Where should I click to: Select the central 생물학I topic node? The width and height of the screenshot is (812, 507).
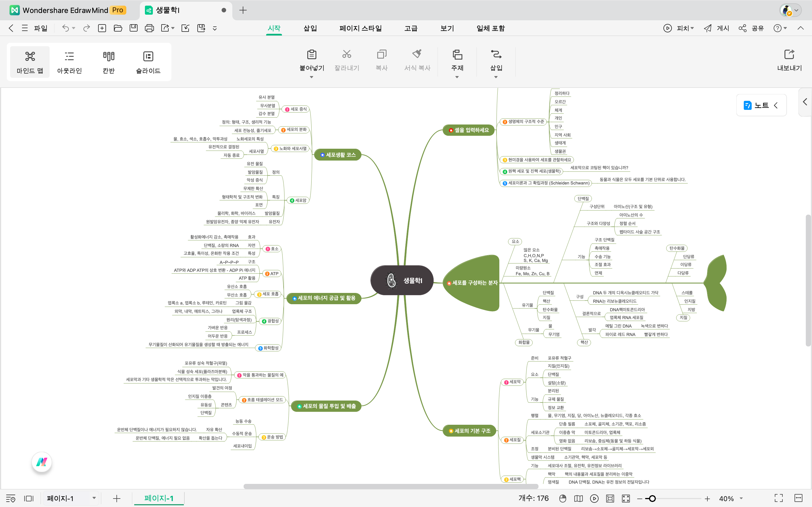point(402,280)
